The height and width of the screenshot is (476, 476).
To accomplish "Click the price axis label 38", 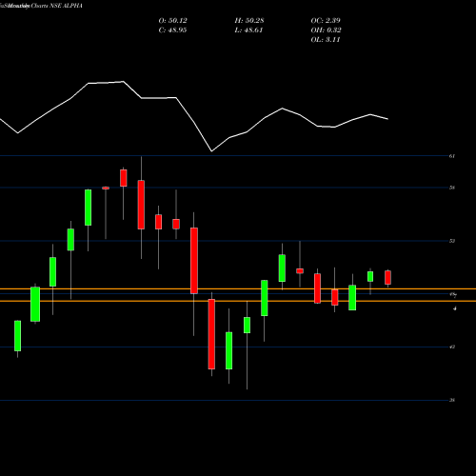I will click(x=452, y=401).
